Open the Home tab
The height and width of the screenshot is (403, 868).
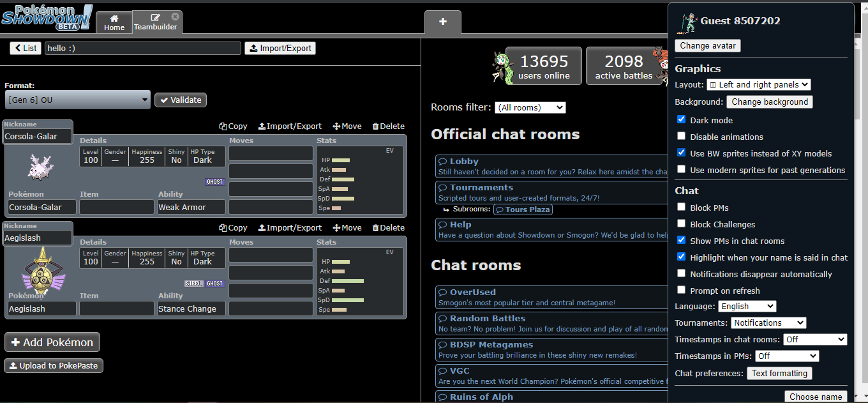click(114, 22)
